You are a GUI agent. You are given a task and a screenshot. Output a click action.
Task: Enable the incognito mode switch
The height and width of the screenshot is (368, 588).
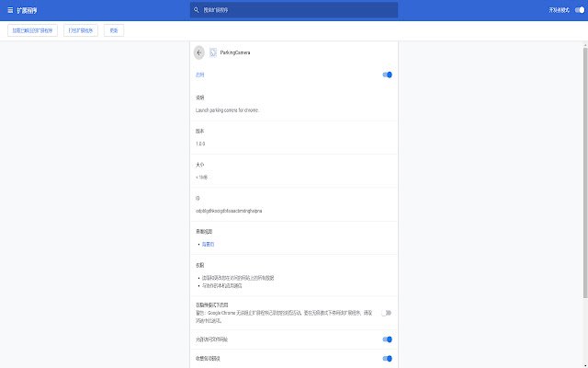387,313
